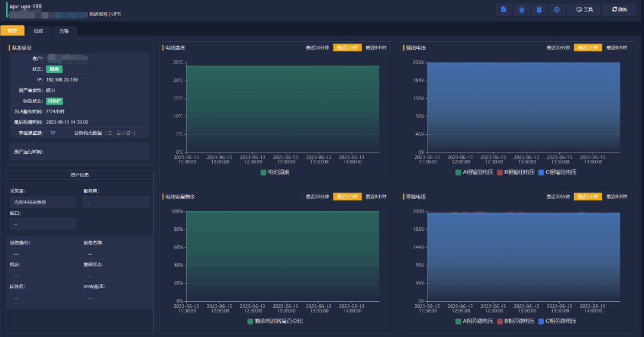Screen dimensions: 644x337
Task: Click the 机房 input field
Action: point(43,276)
